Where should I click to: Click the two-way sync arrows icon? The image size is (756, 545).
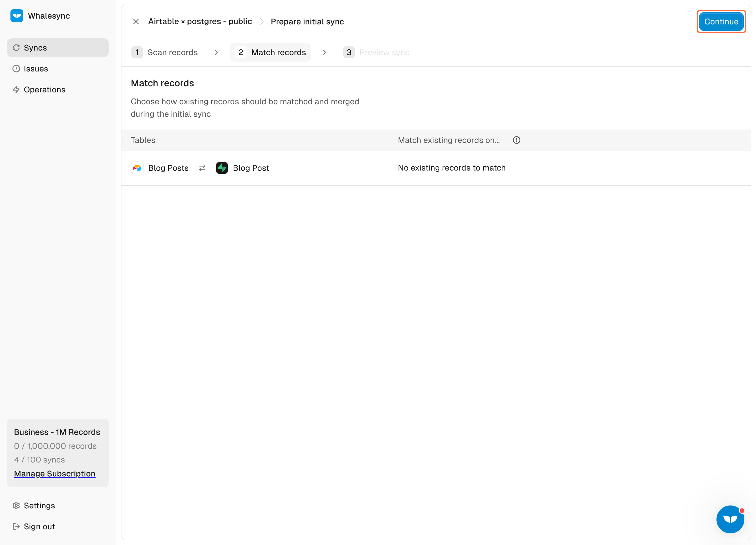pyautogui.click(x=202, y=168)
